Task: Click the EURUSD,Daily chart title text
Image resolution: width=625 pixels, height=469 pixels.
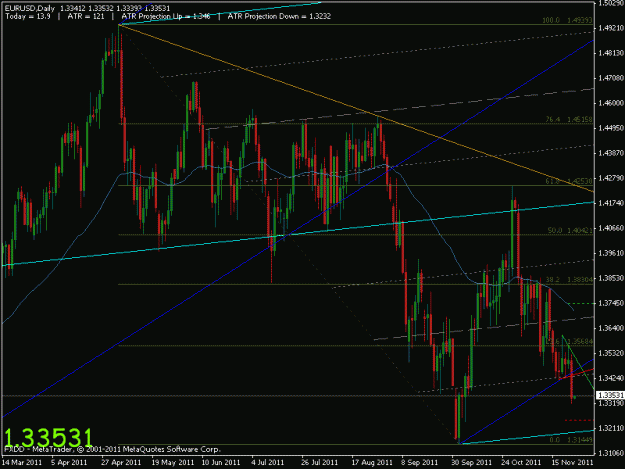Action: click(30, 8)
